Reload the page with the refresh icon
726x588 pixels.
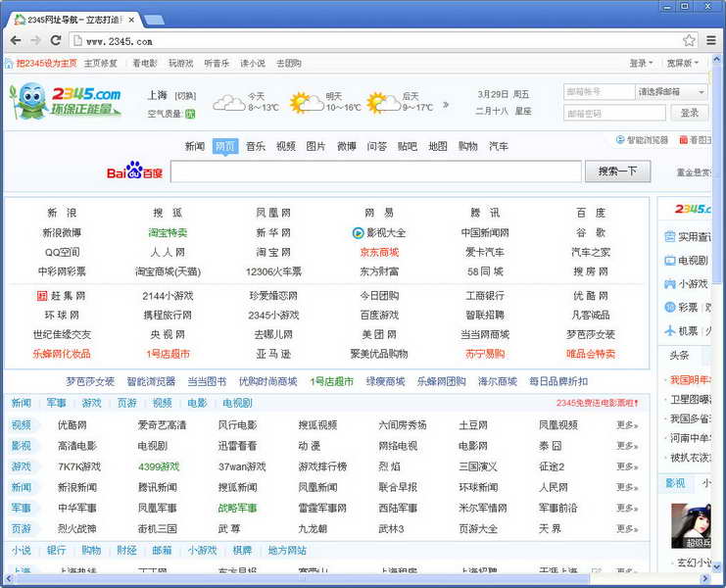(56, 41)
